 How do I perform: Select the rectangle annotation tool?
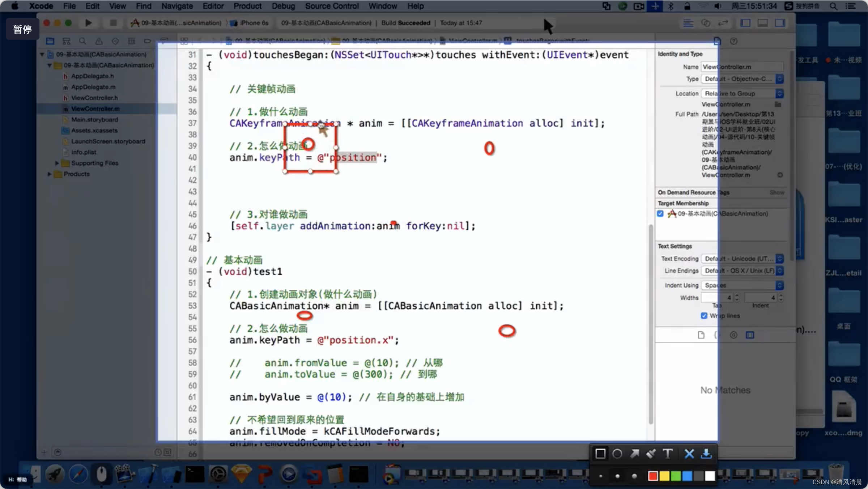coord(600,454)
